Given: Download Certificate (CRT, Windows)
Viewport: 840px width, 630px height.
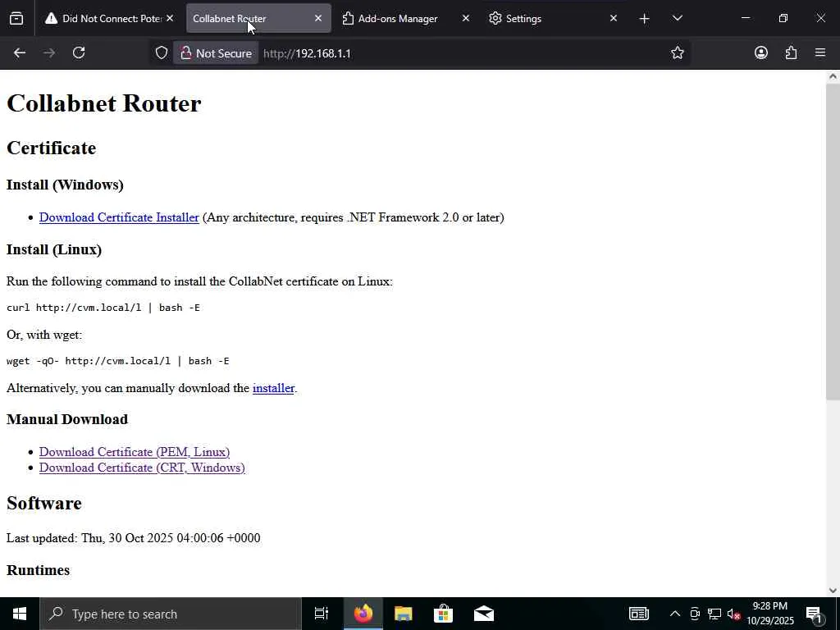Looking at the screenshot, I should click(x=142, y=468).
